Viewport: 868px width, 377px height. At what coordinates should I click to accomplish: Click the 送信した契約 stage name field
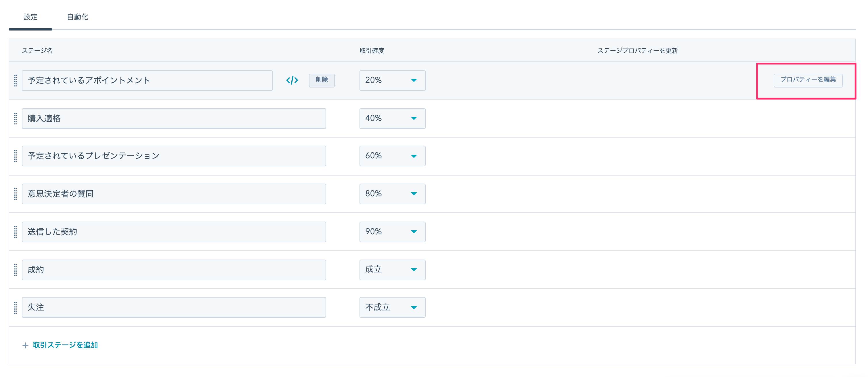pyautogui.click(x=174, y=232)
